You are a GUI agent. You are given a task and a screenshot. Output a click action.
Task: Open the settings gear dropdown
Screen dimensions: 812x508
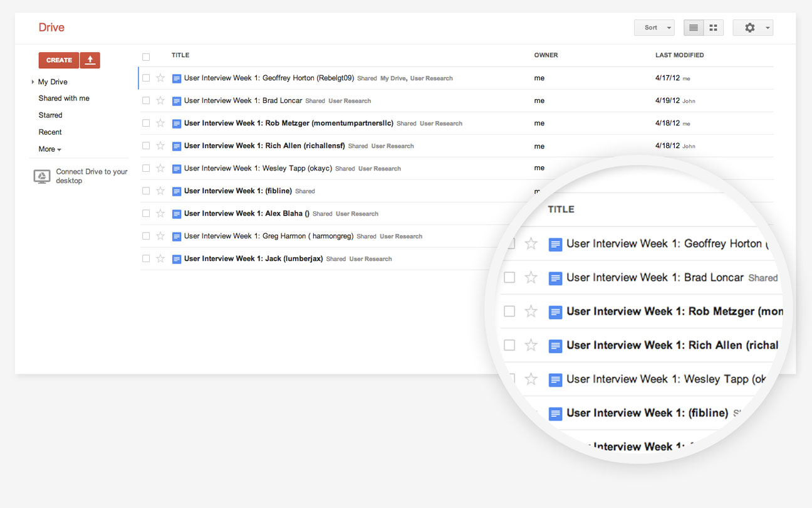pos(753,28)
